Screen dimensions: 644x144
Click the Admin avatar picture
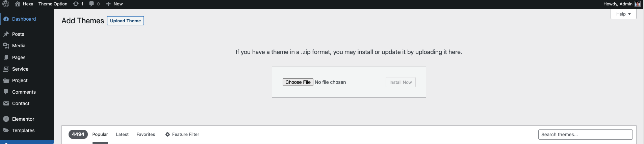(x=638, y=4)
